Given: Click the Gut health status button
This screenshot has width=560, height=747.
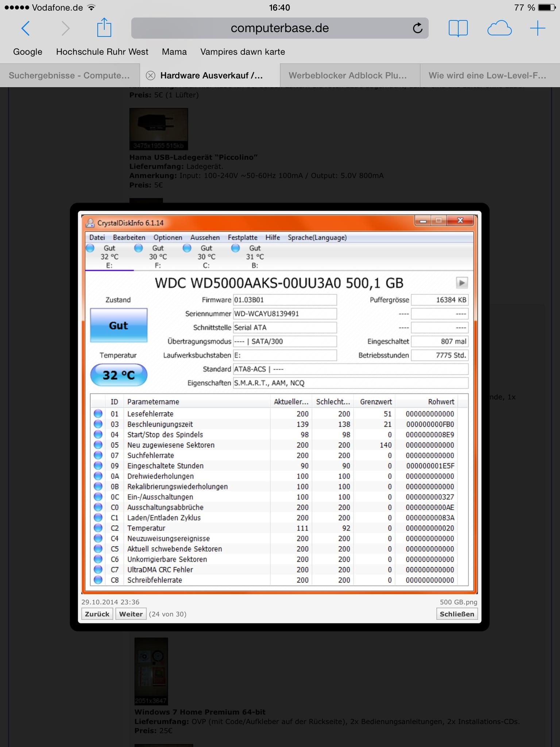Looking at the screenshot, I should click(119, 326).
